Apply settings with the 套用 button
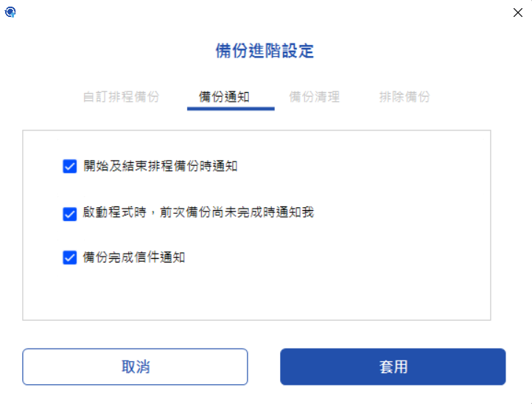Screen dimensions: 532x404 tap(393, 366)
